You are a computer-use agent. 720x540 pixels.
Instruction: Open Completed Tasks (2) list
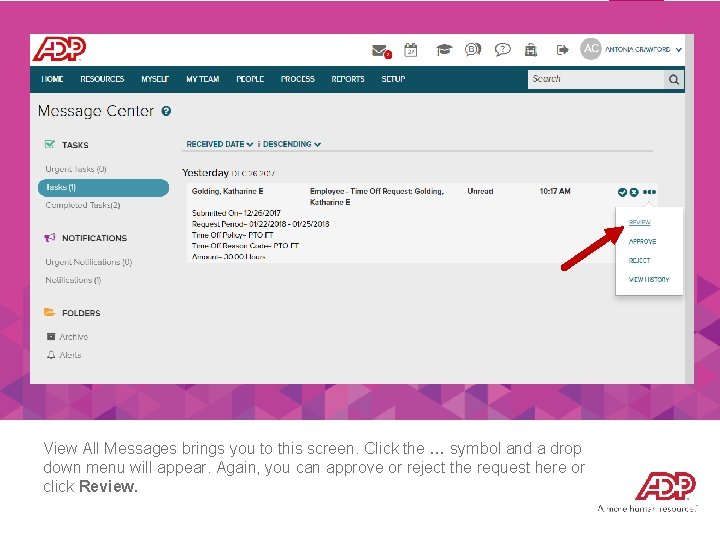tap(83, 205)
